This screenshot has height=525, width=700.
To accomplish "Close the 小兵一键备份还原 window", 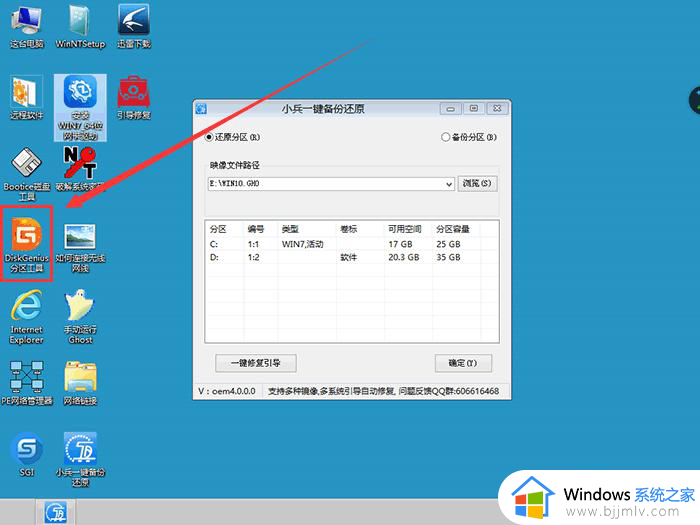I will click(x=497, y=108).
